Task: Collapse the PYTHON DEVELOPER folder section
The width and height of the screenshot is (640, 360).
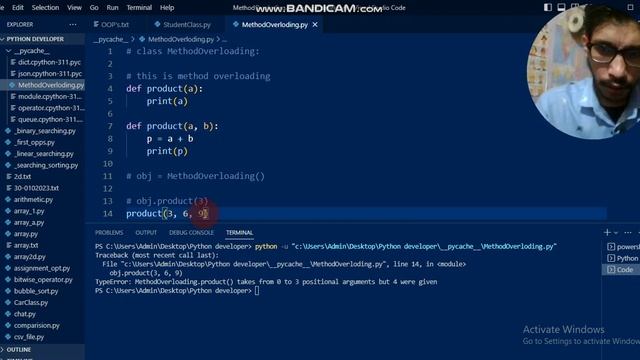Action: pos(35,39)
